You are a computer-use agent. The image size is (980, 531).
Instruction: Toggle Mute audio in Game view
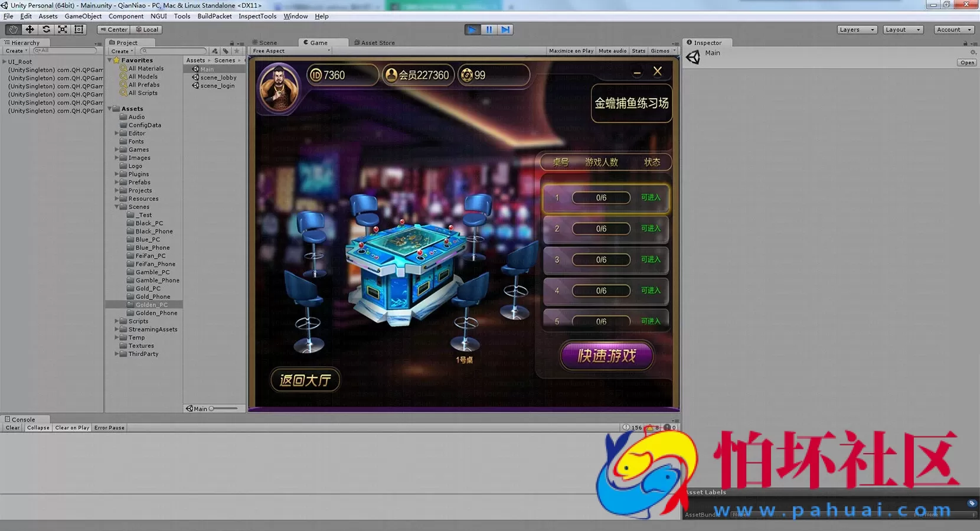pyautogui.click(x=612, y=51)
